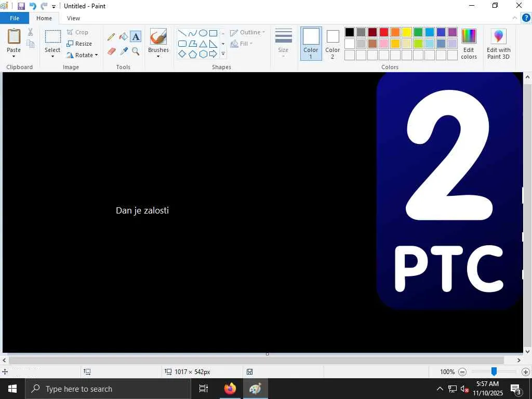Pick the yellow color swatch
The image size is (532, 399).
pos(407,32)
